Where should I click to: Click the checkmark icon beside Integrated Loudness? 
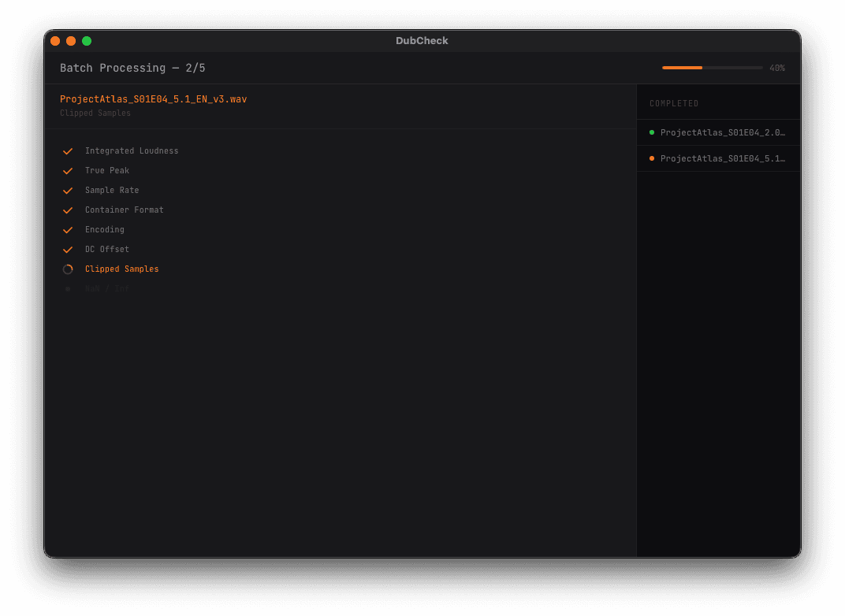pos(68,151)
